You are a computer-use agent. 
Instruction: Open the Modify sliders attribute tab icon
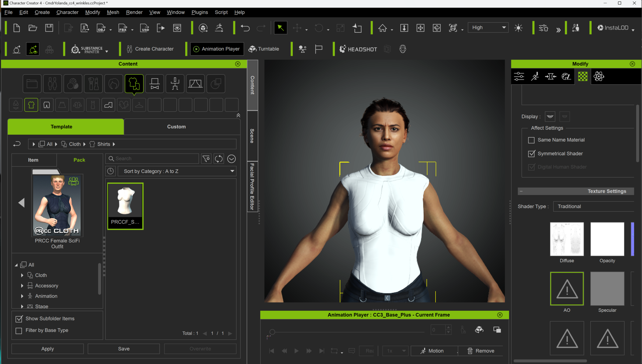coord(519,76)
